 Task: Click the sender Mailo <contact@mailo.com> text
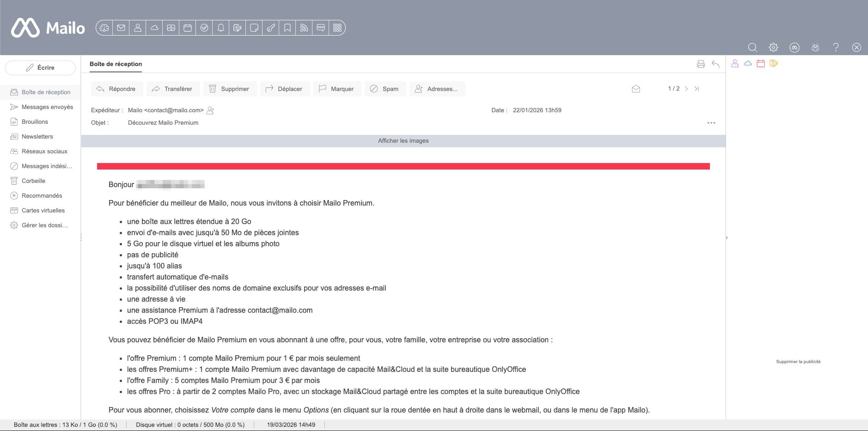coord(166,110)
